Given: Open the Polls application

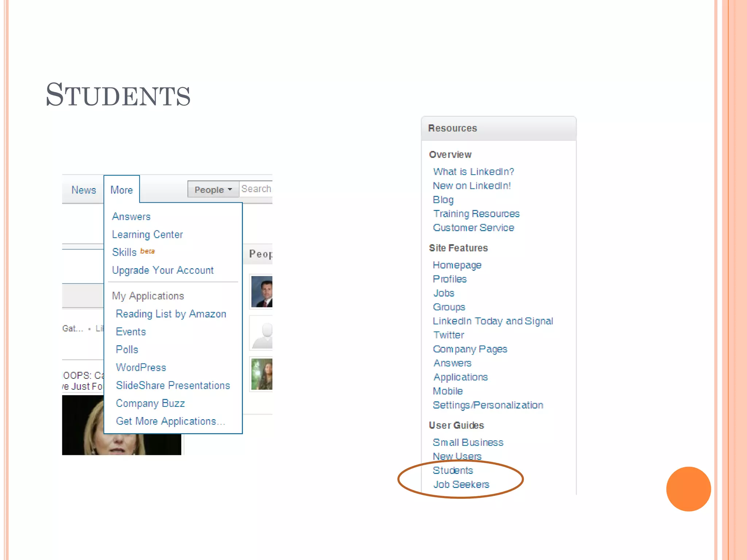Looking at the screenshot, I should [x=127, y=350].
